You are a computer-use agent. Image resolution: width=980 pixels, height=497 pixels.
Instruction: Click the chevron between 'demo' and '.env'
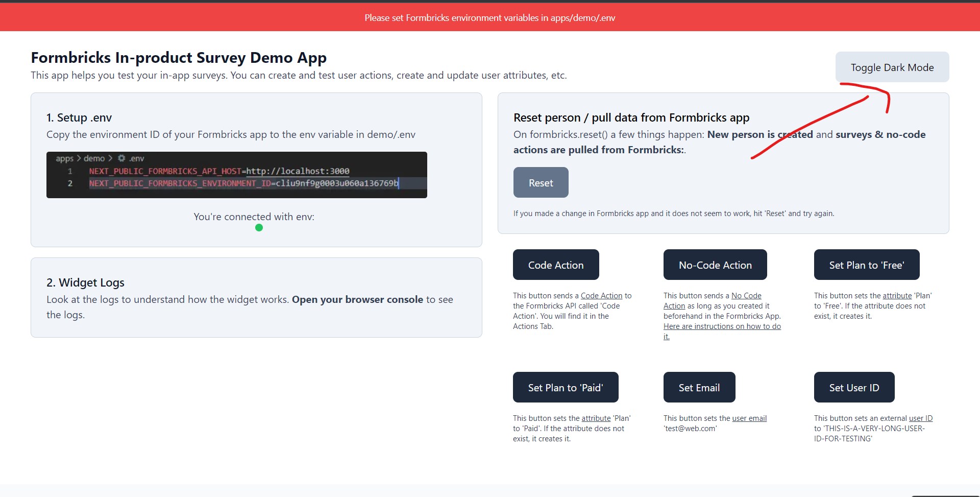(110, 158)
